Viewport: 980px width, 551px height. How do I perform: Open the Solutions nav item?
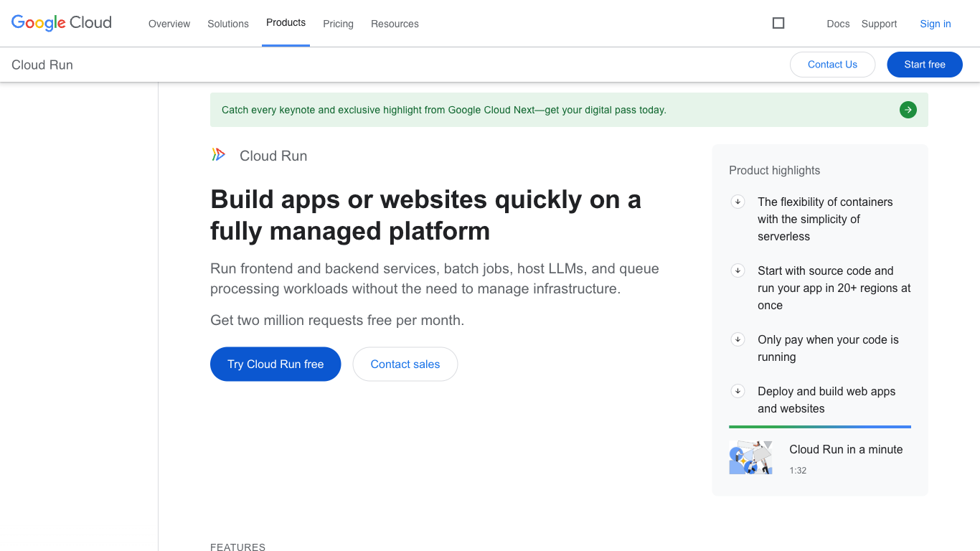[228, 24]
